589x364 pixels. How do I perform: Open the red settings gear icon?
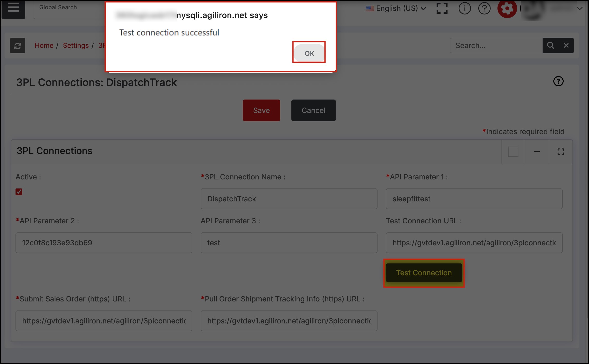tap(507, 9)
